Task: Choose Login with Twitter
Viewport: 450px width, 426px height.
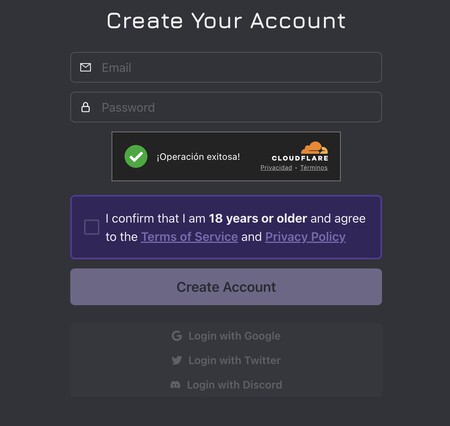Action: pos(226,360)
